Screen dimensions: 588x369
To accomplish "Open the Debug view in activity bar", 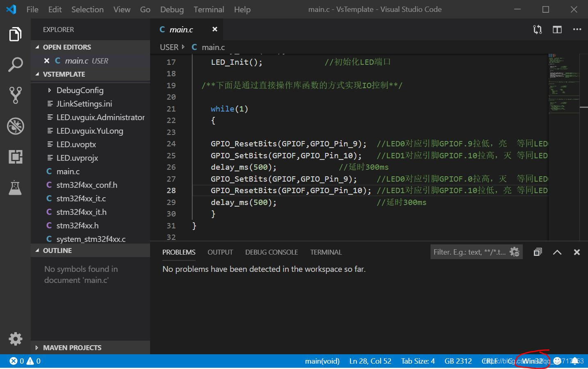I will pos(15,126).
